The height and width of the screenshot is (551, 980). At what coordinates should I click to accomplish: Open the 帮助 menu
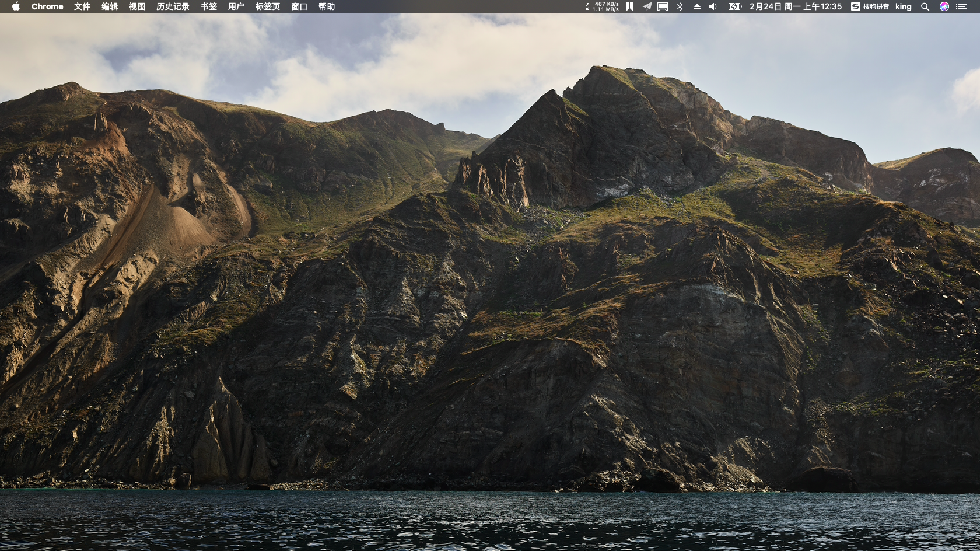pyautogui.click(x=327, y=6)
